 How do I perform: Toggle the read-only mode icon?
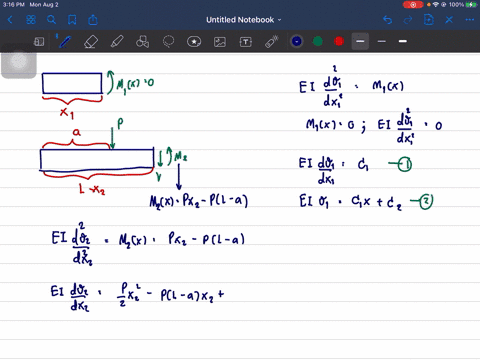pos(39,42)
